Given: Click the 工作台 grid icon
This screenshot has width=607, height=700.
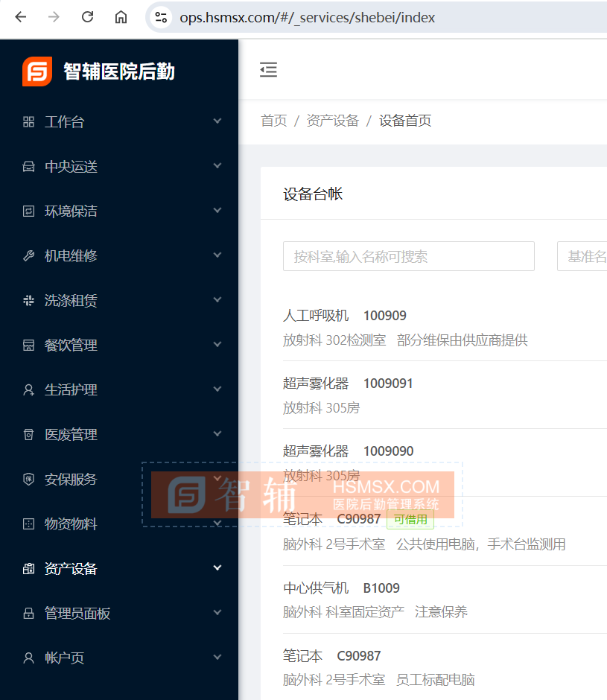Looking at the screenshot, I should coord(29,122).
